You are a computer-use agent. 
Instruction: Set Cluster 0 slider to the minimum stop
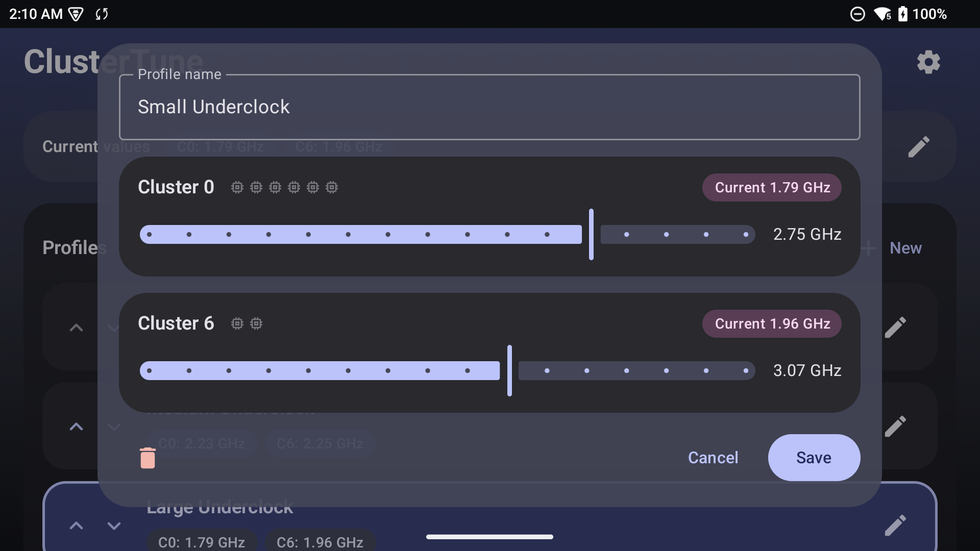pos(149,235)
